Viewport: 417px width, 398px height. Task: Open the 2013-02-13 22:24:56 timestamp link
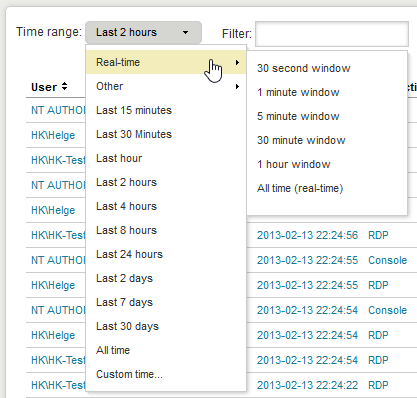pyautogui.click(x=307, y=235)
